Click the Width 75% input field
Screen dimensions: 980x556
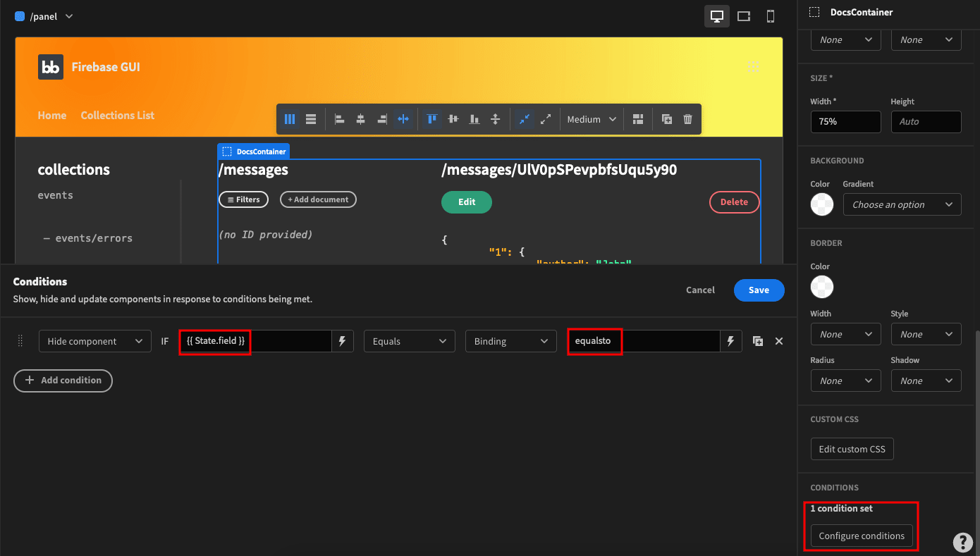(x=845, y=121)
